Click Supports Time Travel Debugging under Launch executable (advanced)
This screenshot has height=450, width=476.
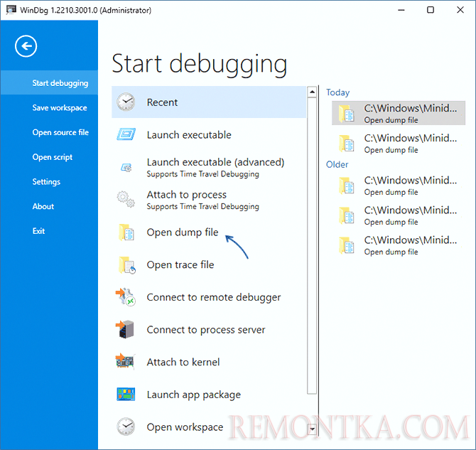[x=202, y=174]
